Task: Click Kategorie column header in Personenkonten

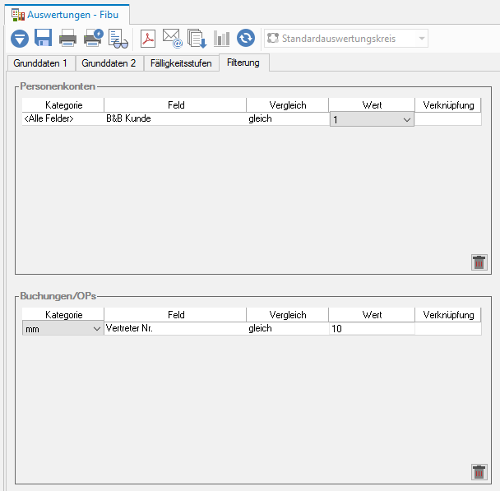Action: pos(63,105)
